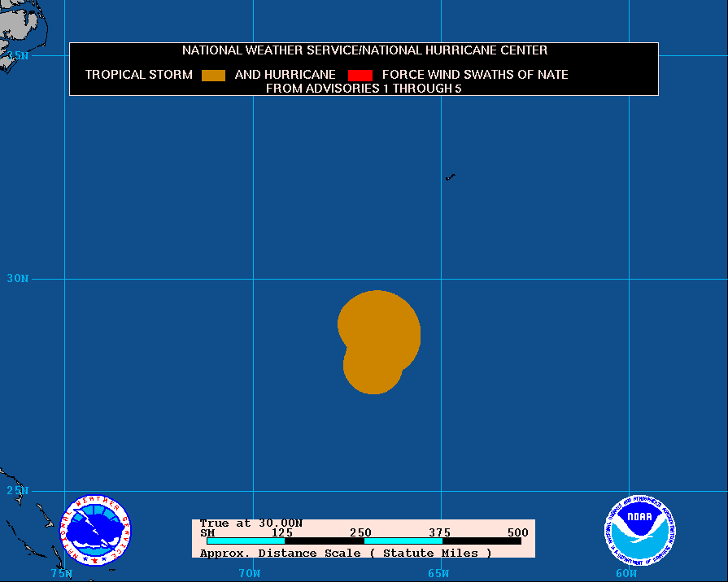
Task: Click the 70W longitude label
Action: 250,573
